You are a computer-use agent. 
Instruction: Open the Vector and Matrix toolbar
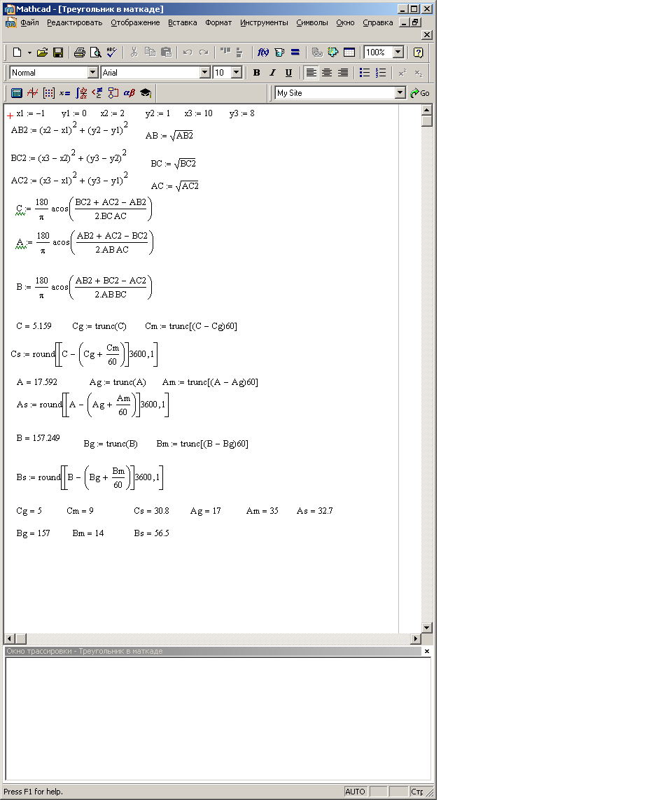(49, 93)
